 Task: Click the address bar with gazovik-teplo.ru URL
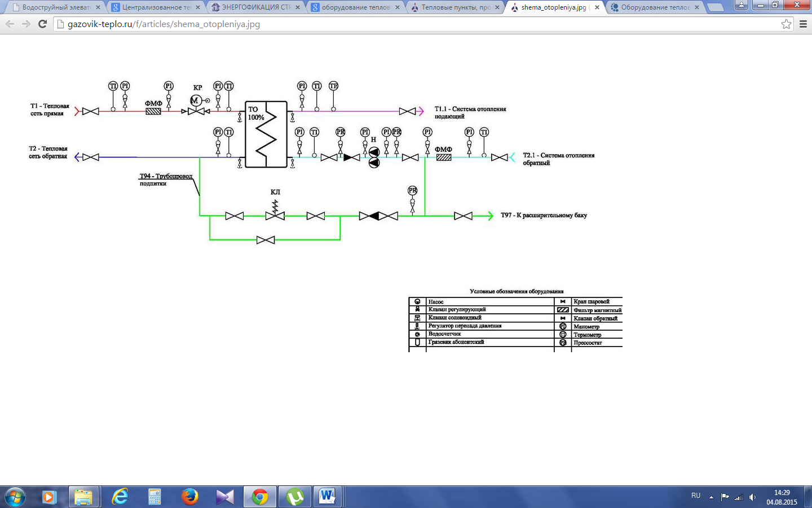[423, 24]
